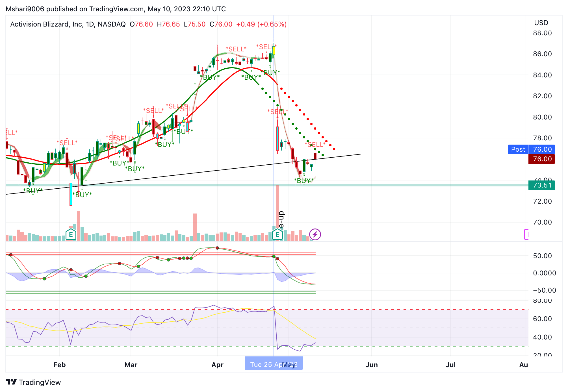Click the oscillator −50.00 scale label

[544, 290]
